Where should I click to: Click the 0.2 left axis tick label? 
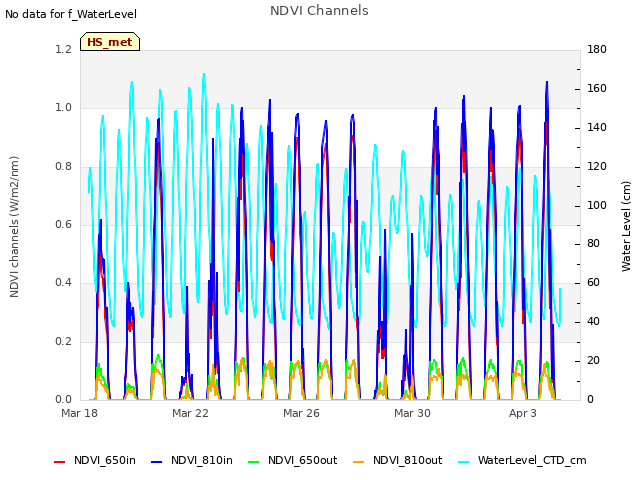point(63,341)
